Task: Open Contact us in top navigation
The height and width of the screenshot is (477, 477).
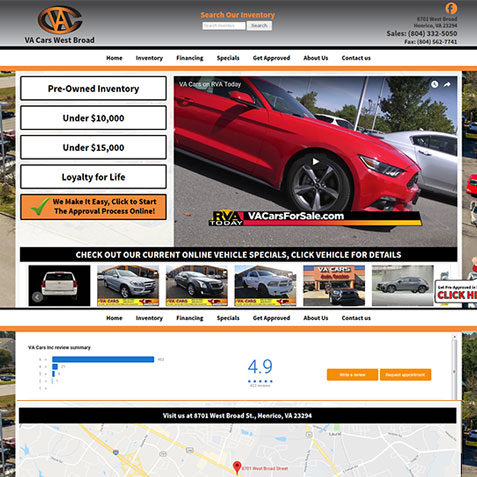Action: [x=356, y=58]
